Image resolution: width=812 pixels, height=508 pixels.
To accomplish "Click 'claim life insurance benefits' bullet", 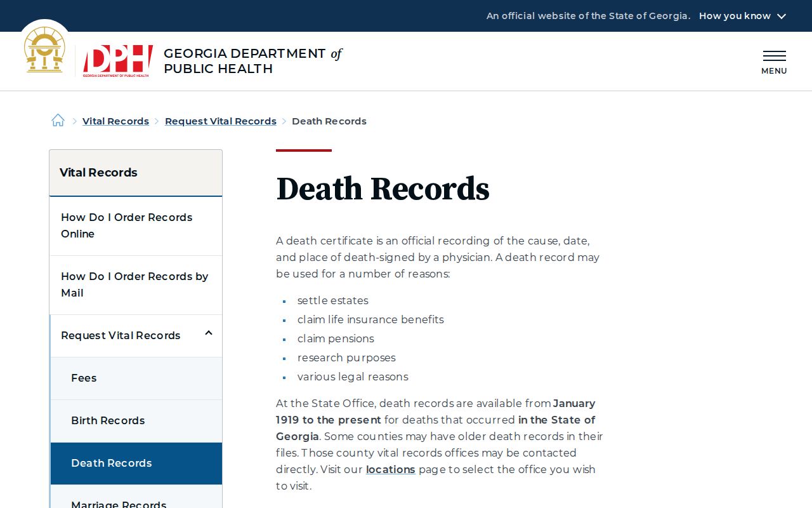I will tap(370, 319).
